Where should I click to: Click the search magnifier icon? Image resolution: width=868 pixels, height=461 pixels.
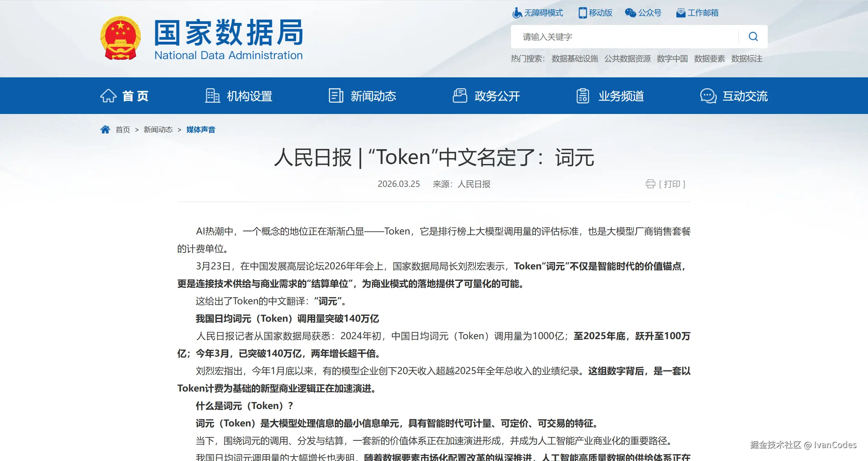[x=753, y=36]
